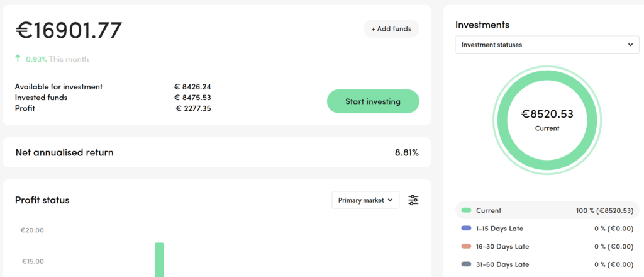
Task: Click the tall green profit bar
Action: (x=159, y=260)
